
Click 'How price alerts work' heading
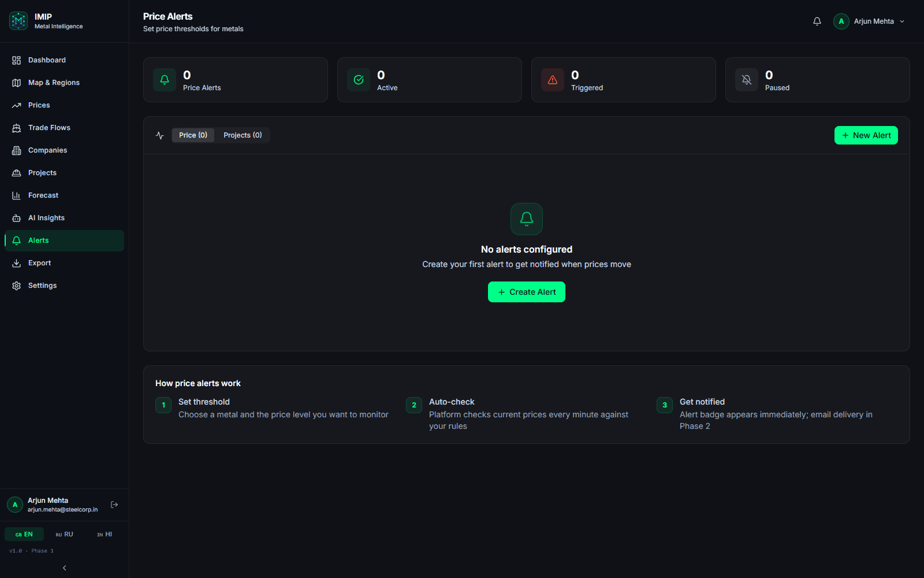(198, 383)
